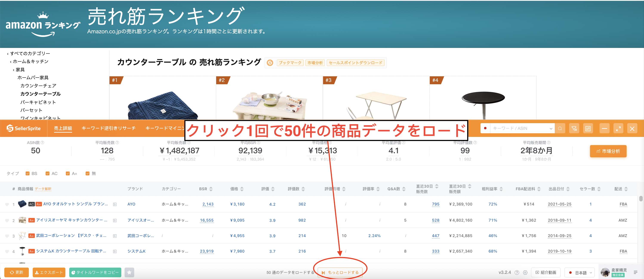
Task: Favorite the システムK row heart icon
Action: pos(7,251)
